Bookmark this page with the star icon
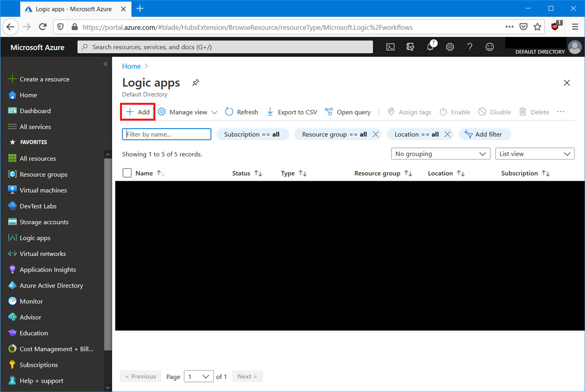The height and width of the screenshot is (392, 585). pyautogui.click(x=537, y=27)
